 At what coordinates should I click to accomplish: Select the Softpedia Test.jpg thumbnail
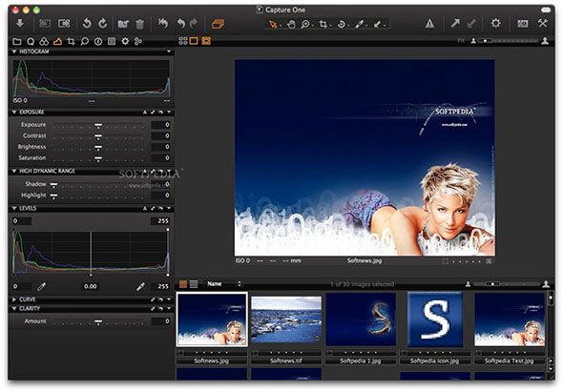pyautogui.click(x=510, y=320)
